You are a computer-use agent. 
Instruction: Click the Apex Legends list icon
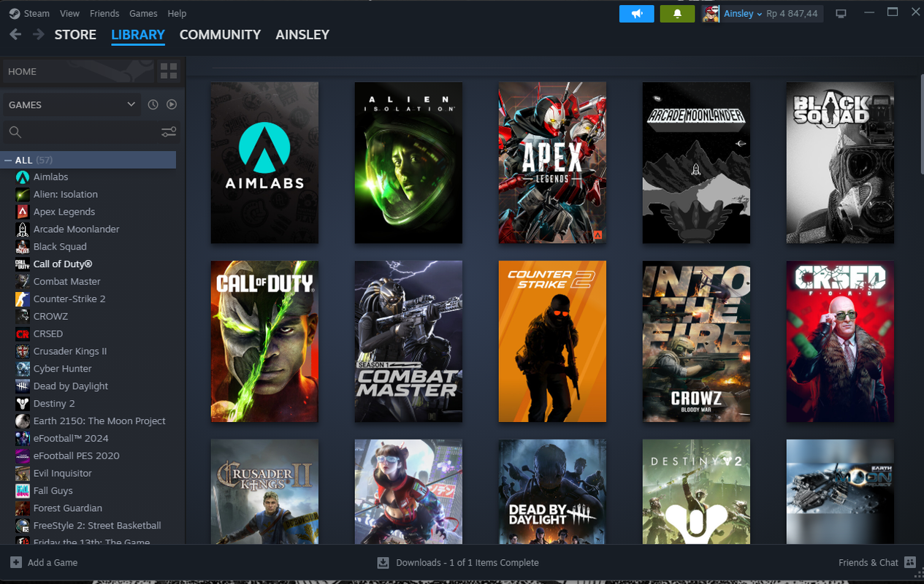[22, 212]
